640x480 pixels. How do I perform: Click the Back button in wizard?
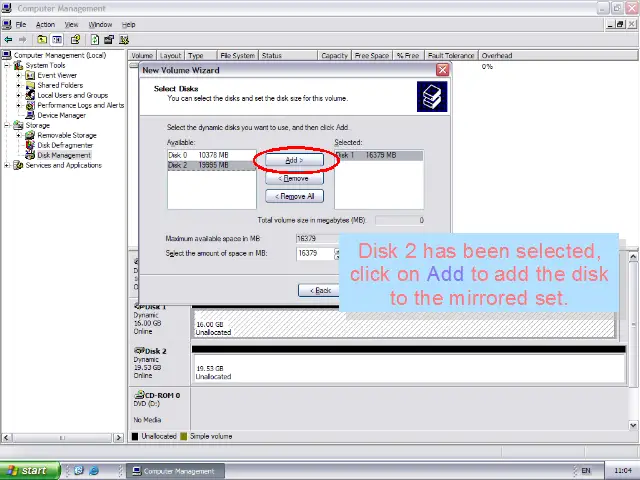pos(319,290)
